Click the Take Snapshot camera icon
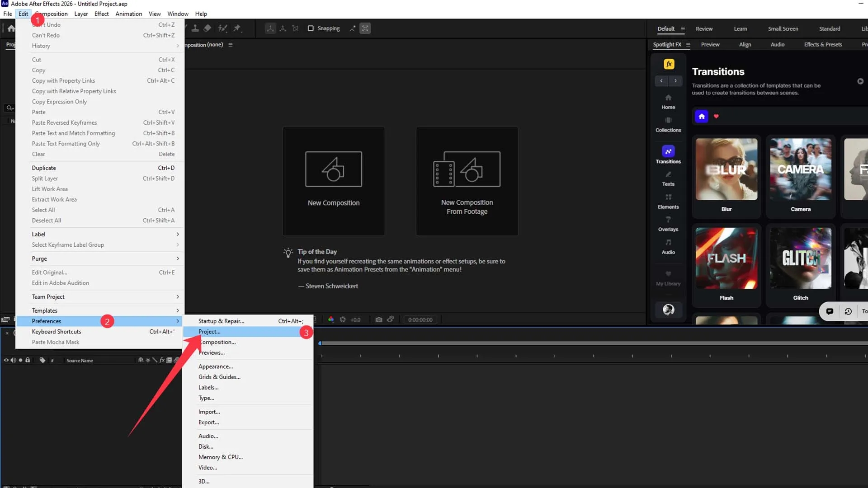This screenshot has height=488, width=868. [379, 319]
